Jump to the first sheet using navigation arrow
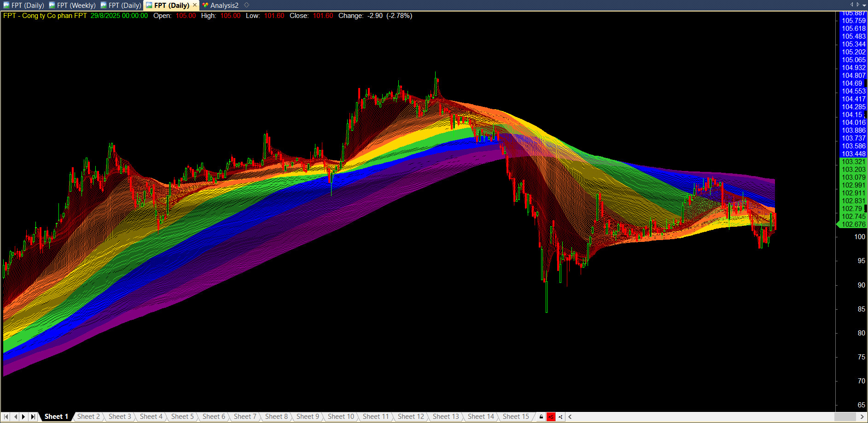The image size is (868, 423). pos(6,417)
